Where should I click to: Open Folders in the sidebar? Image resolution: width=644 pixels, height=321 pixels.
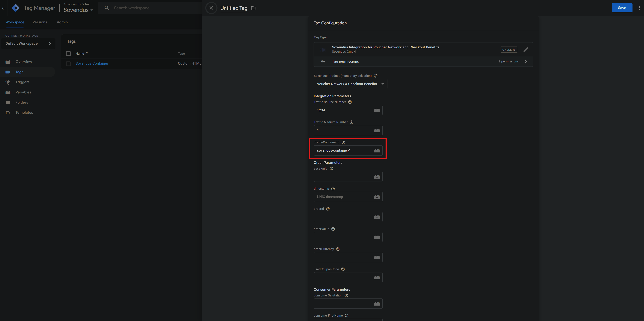coord(21,102)
